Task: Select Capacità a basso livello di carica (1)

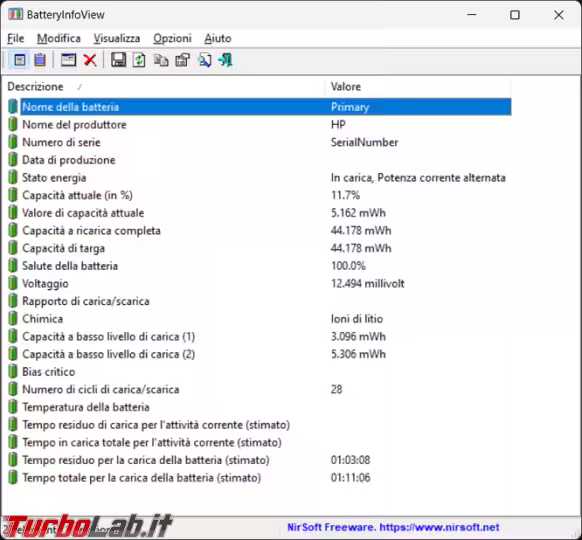Action: (259, 336)
